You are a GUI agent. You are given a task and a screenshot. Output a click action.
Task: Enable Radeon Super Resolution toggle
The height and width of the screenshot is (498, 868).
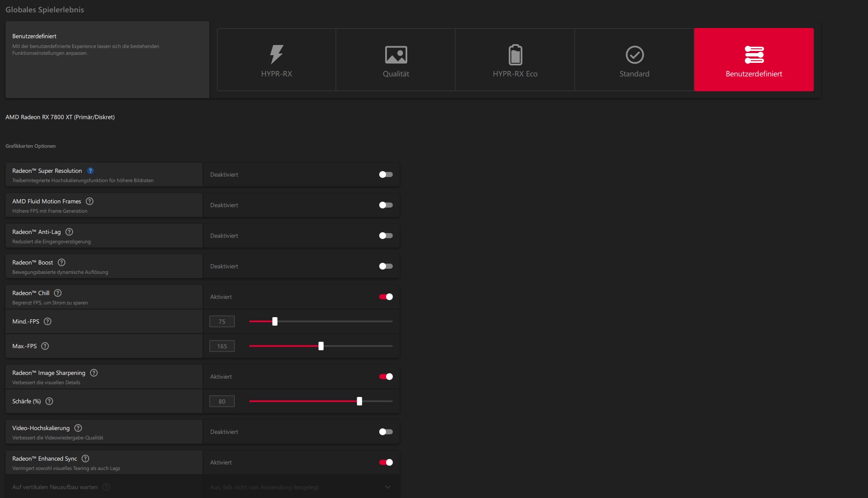386,174
